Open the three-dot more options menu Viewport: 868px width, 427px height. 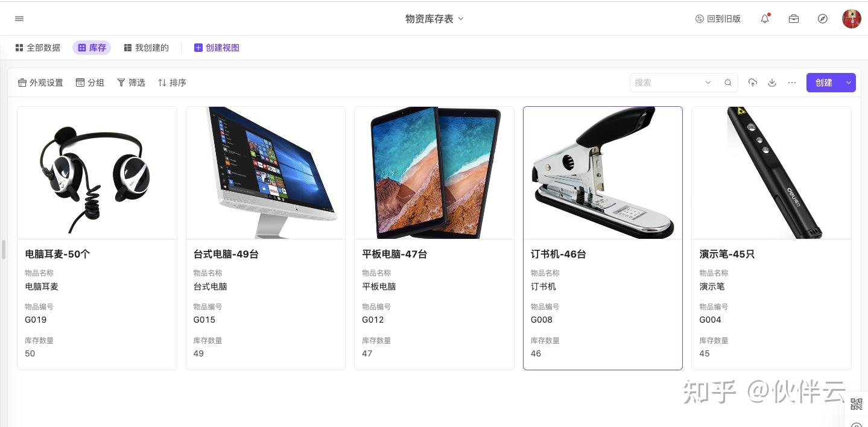point(792,83)
